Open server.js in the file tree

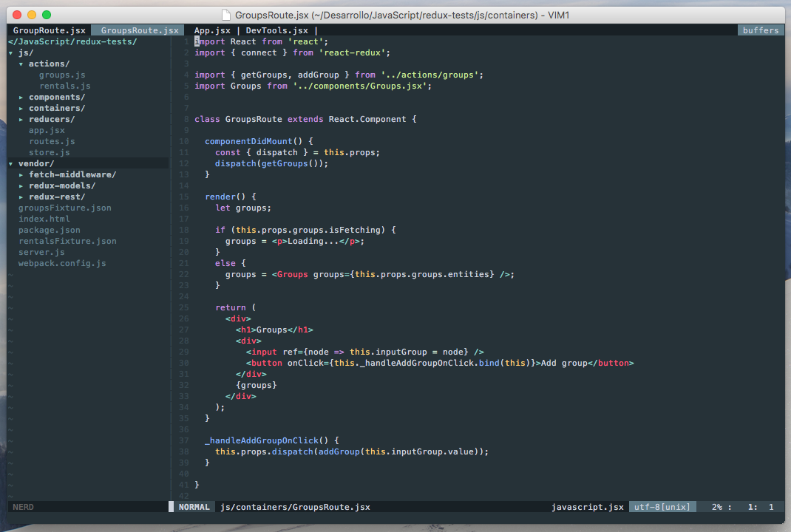pos(41,253)
